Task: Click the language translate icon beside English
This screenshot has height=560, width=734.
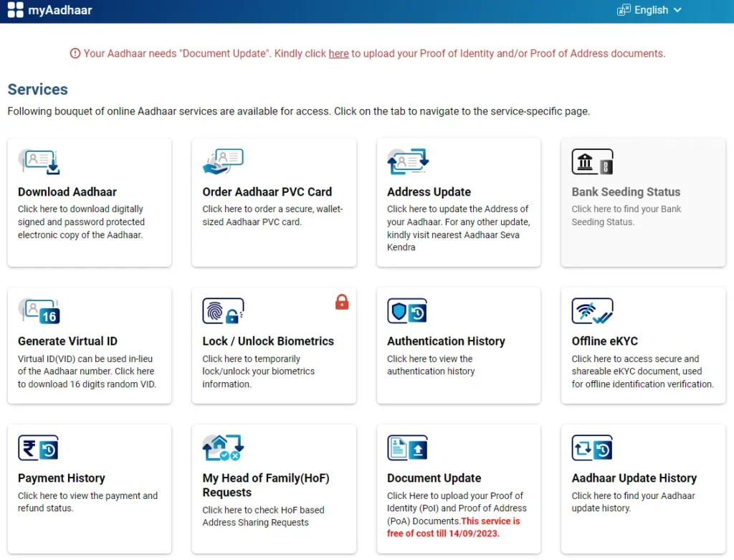Action: pyautogui.click(x=624, y=10)
